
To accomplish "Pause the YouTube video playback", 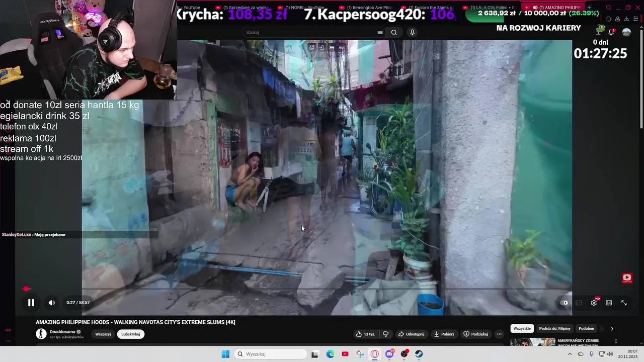I will pyautogui.click(x=31, y=303).
